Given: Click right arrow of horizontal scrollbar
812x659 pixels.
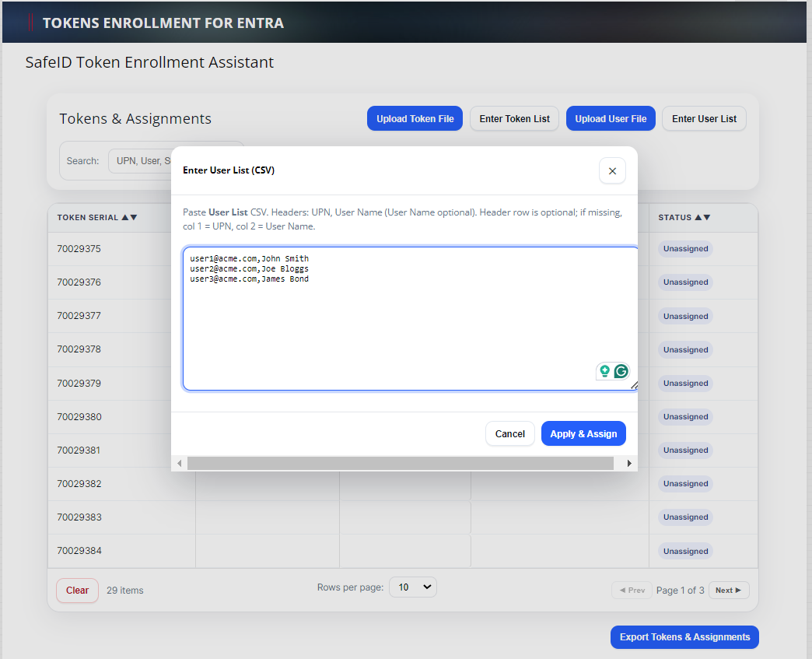Looking at the screenshot, I should click(x=628, y=464).
